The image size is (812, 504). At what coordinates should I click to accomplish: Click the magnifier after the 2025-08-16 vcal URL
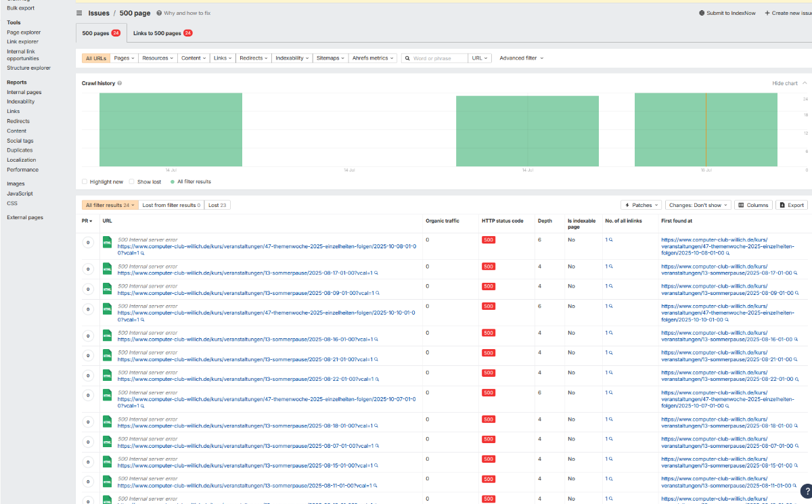(x=377, y=340)
